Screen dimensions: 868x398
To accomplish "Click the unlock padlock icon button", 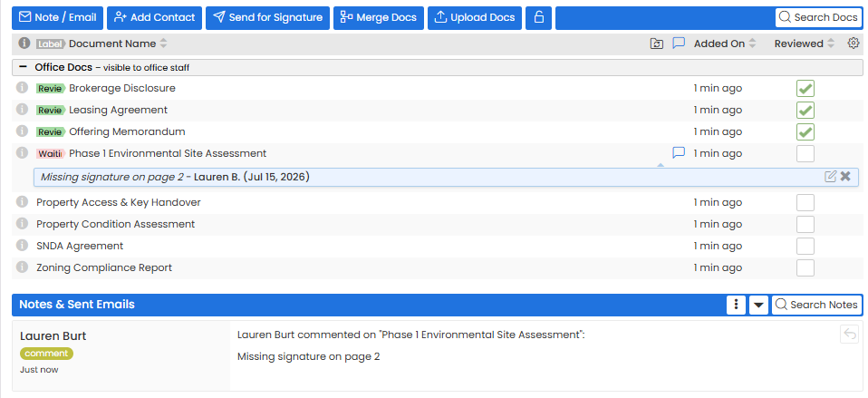I will coord(538,18).
